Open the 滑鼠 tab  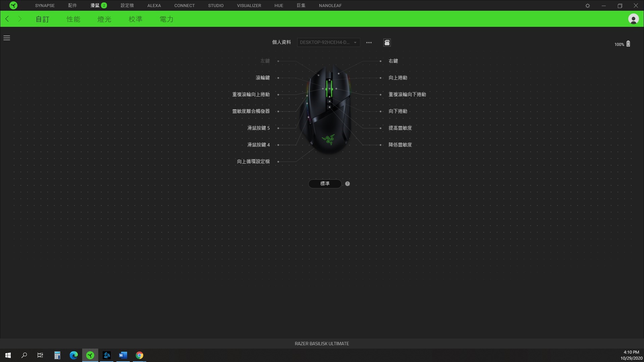click(x=99, y=6)
